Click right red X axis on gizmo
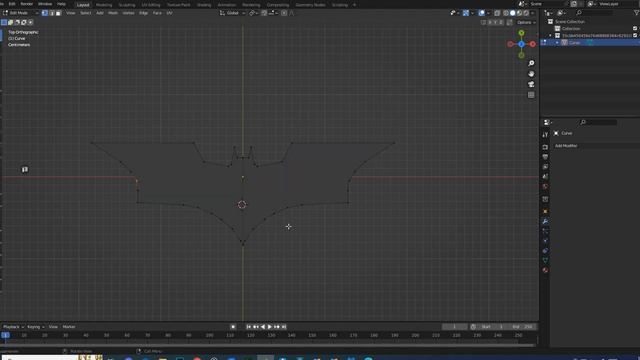The image size is (640, 360). click(533, 44)
